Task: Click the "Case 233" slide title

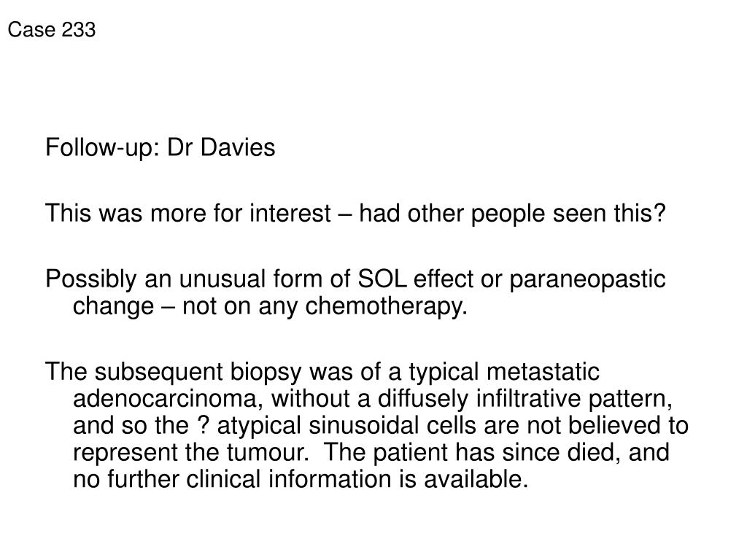Action: [x=51, y=30]
